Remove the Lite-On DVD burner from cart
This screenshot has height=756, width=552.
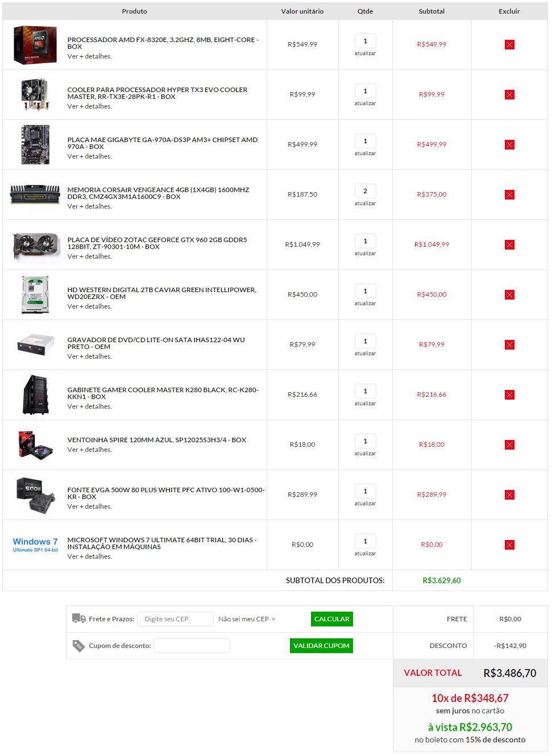(509, 345)
